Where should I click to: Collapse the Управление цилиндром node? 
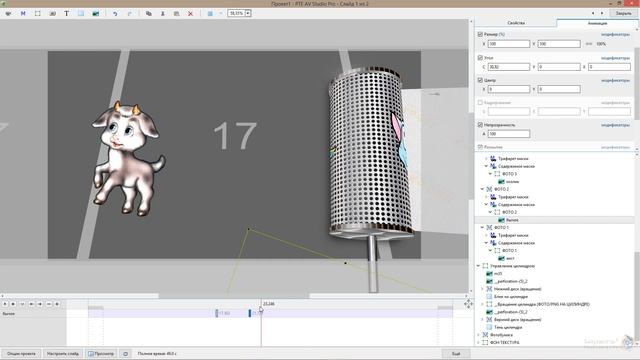478,266
